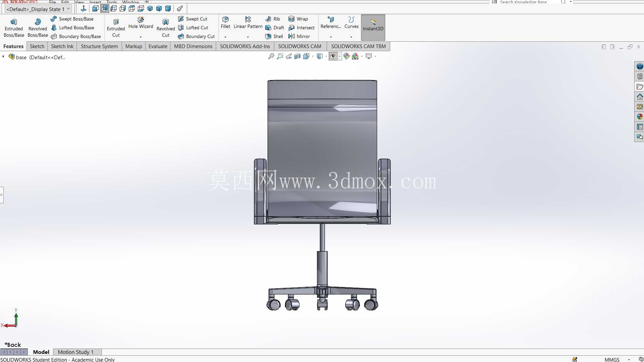Click the Boundary Cut tool

click(196, 36)
